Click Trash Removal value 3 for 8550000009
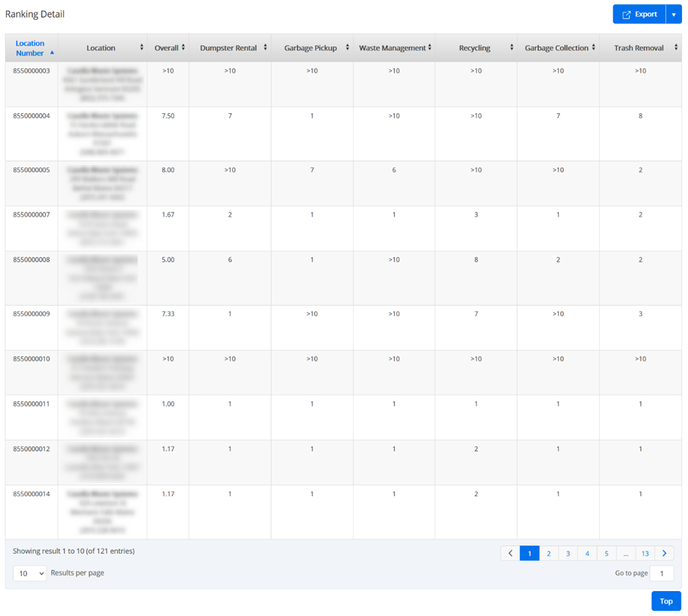Image resolution: width=688 pixels, height=616 pixels. (x=641, y=314)
